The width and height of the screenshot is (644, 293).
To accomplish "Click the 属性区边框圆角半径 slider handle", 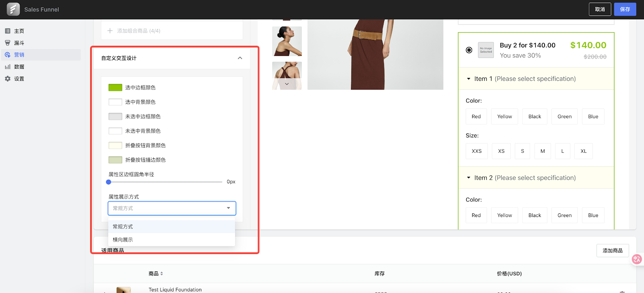I will click(109, 182).
